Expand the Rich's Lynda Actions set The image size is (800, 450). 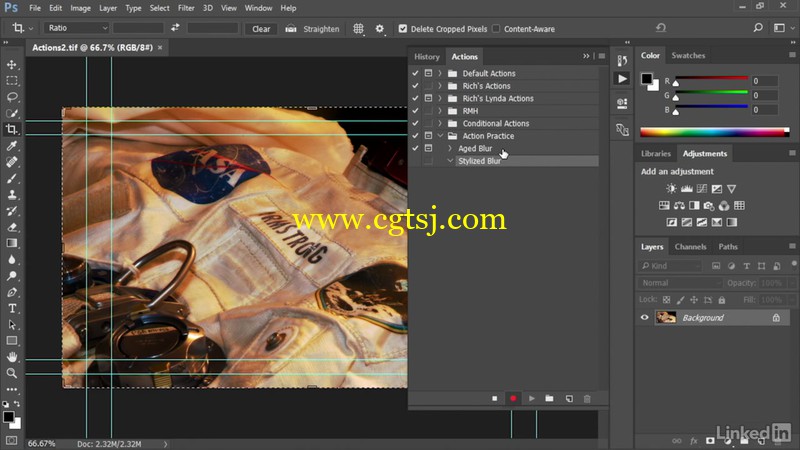point(440,98)
